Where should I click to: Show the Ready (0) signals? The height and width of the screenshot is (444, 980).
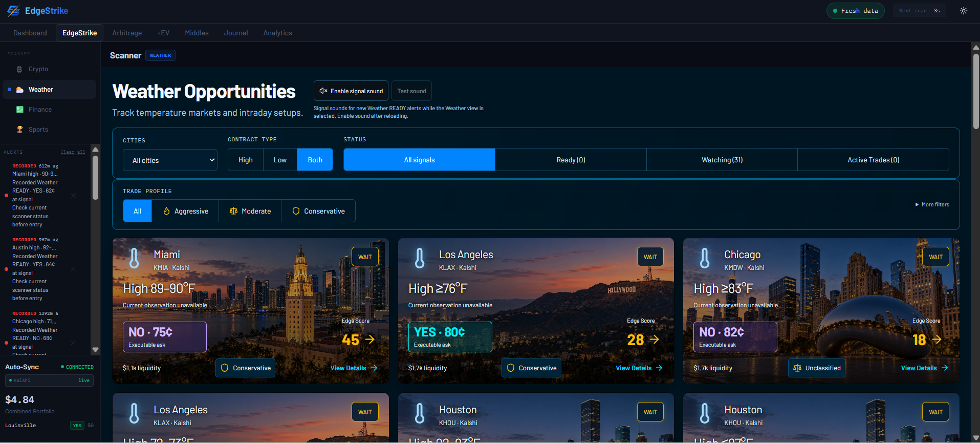point(571,160)
